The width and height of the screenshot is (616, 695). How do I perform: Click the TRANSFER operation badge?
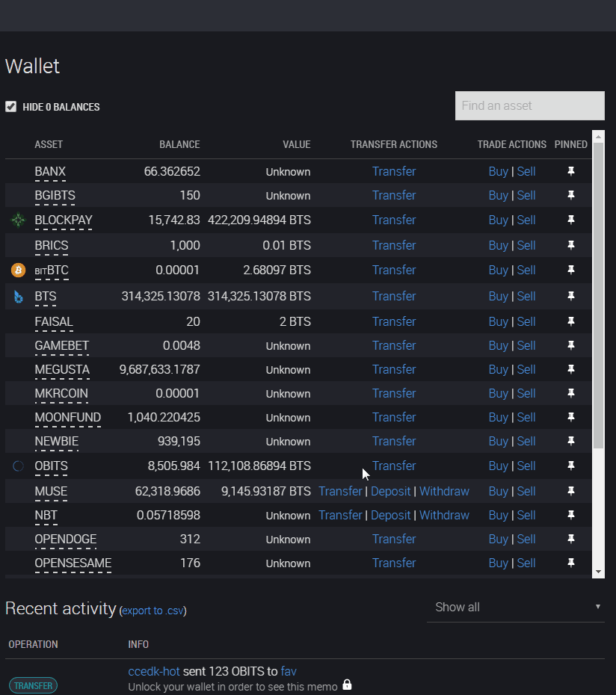[x=33, y=685]
